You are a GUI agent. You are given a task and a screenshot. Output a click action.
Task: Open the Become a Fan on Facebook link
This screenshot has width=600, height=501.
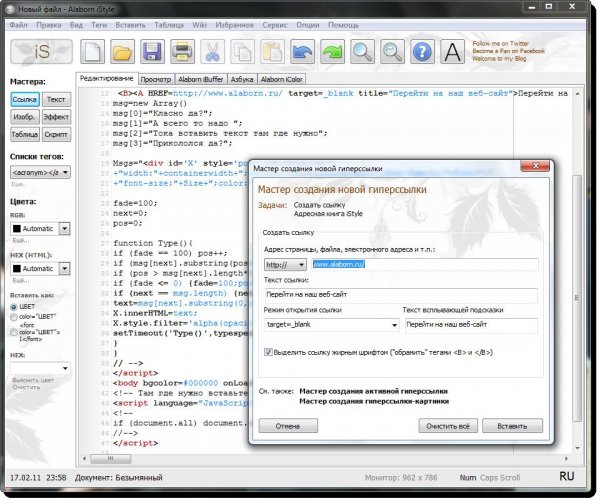[509, 51]
